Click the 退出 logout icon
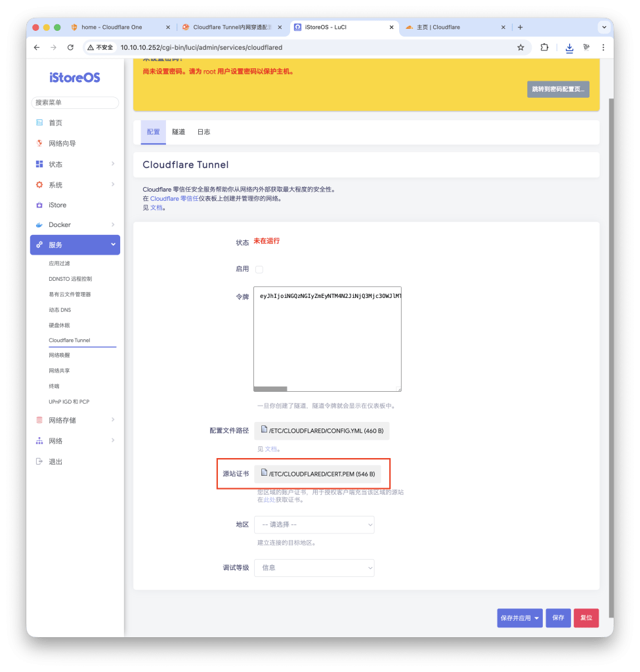Viewport: 640px width, 672px height. 39,462
